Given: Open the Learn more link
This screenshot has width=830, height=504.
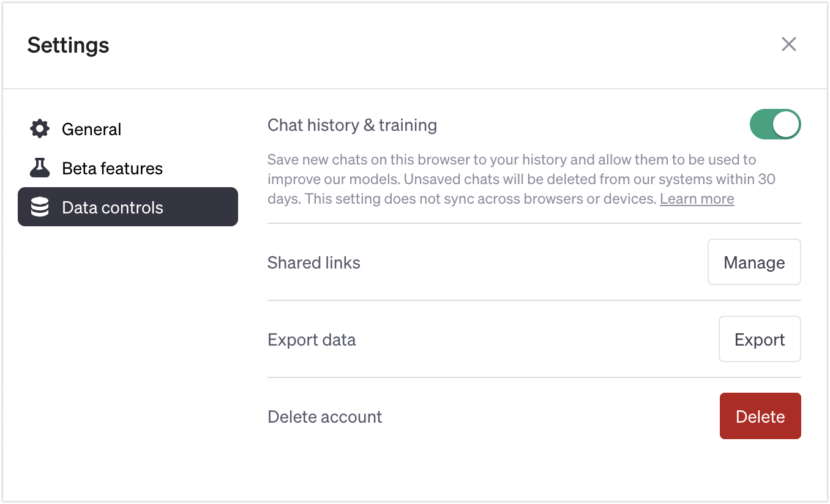Looking at the screenshot, I should pyautogui.click(x=697, y=199).
